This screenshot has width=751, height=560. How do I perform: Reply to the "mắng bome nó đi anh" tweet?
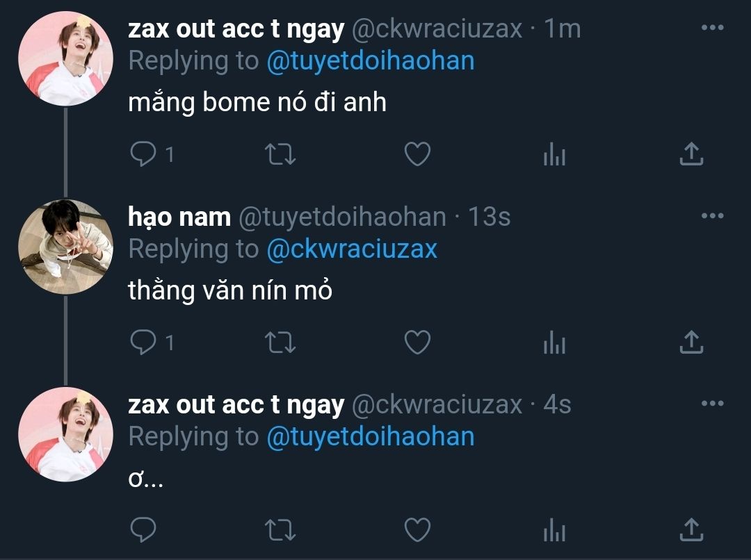coord(143,154)
